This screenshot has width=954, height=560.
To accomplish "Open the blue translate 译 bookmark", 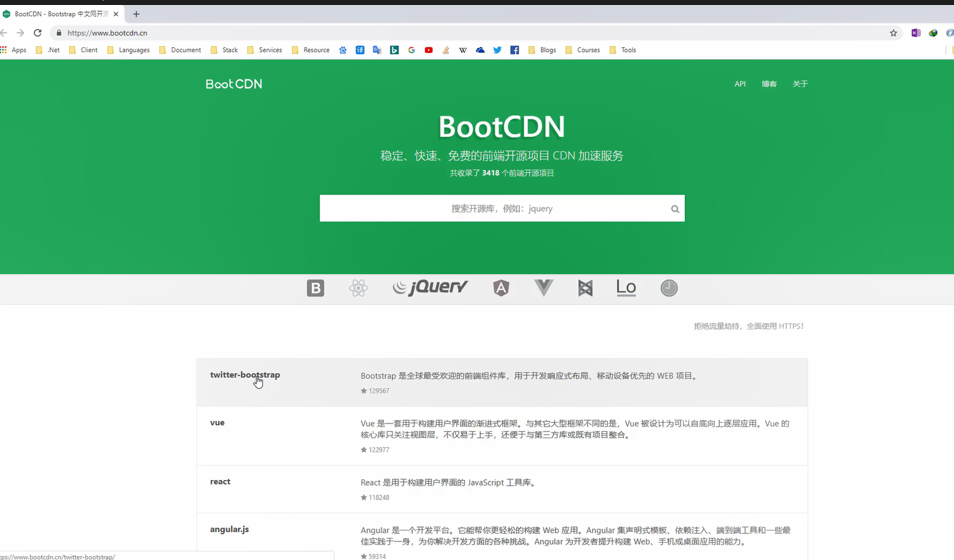I will coord(360,50).
